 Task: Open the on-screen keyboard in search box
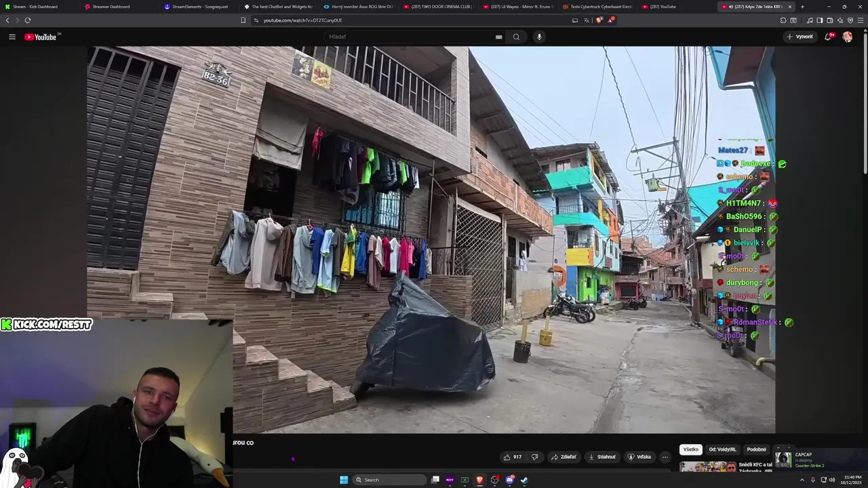(x=499, y=37)
